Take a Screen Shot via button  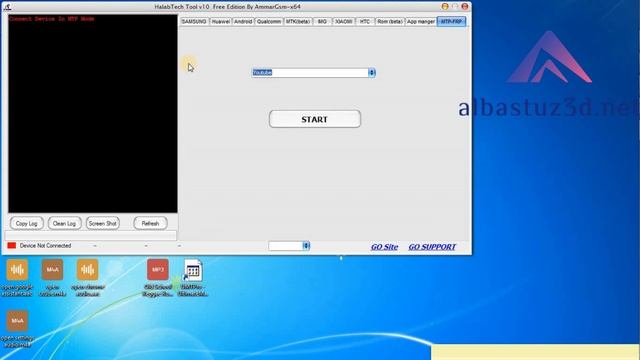click(102, 223)
